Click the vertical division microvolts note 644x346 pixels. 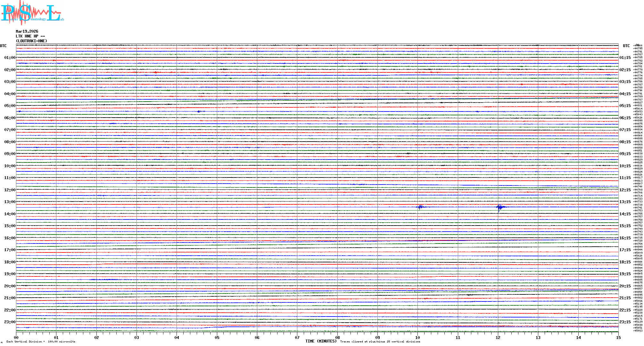[x=41, y=342]
